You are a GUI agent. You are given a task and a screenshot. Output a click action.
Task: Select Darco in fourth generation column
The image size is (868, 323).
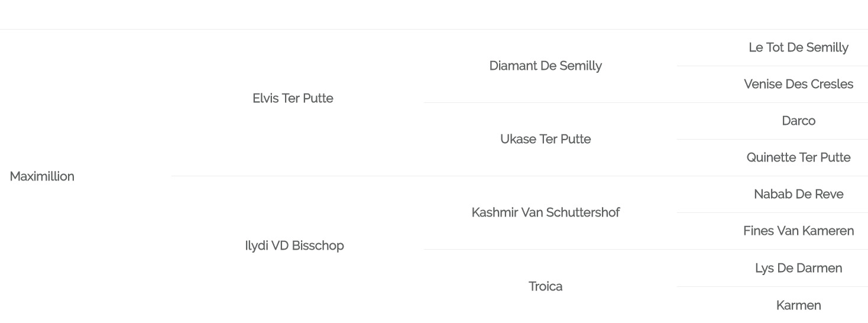pos(798,121)
